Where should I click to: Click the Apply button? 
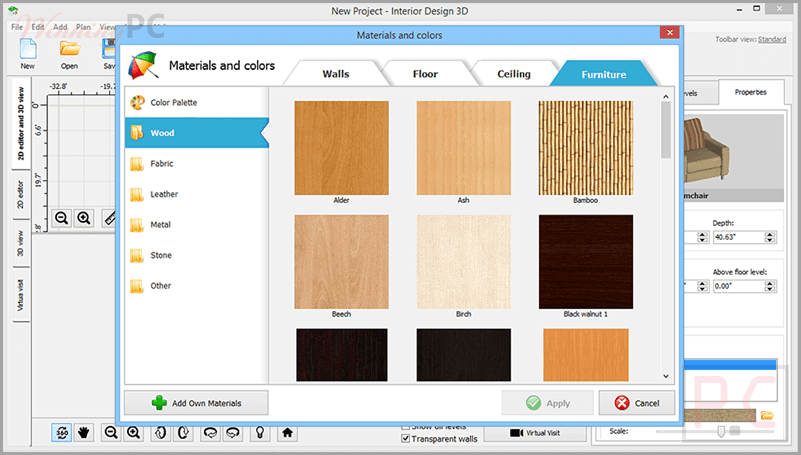548,403
